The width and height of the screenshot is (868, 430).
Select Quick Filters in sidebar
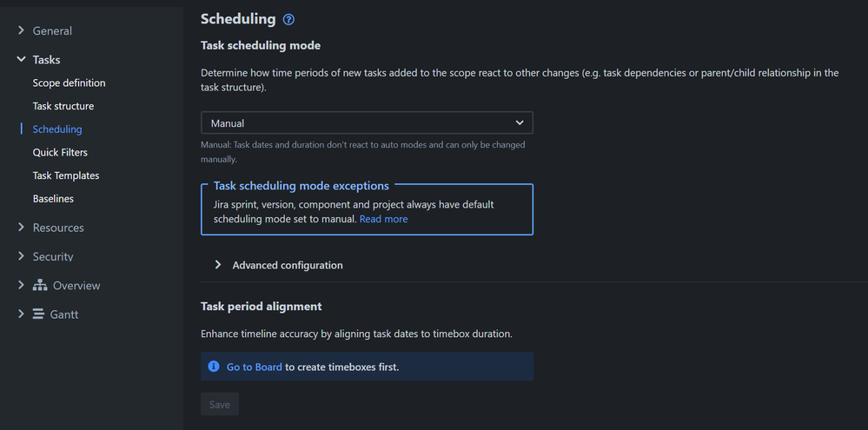point(60,153)
